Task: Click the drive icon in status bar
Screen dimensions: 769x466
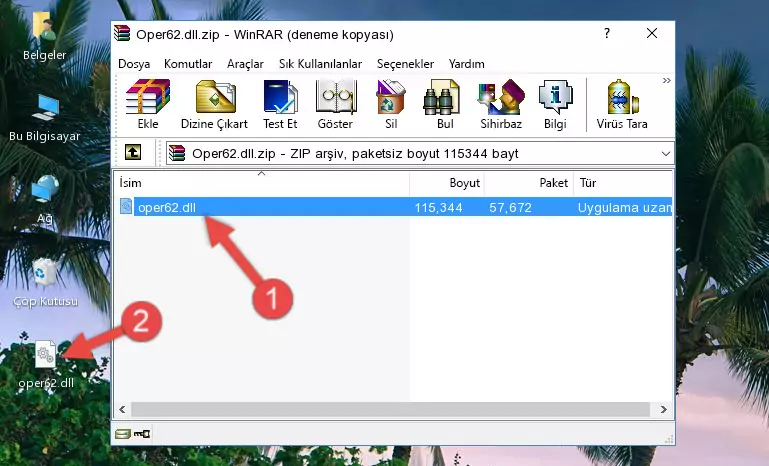Action: 122,434
